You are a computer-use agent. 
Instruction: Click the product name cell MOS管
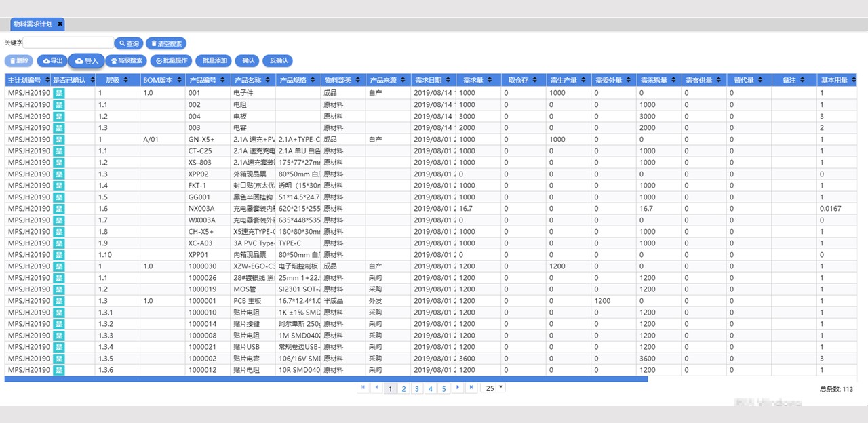coord(253,289)
